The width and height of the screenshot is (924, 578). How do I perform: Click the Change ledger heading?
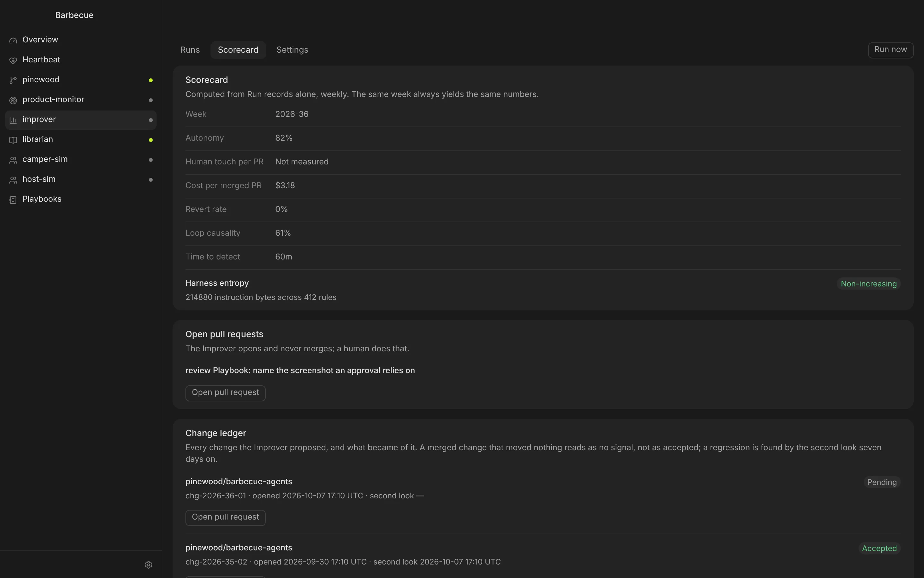[x=216, y=433]
